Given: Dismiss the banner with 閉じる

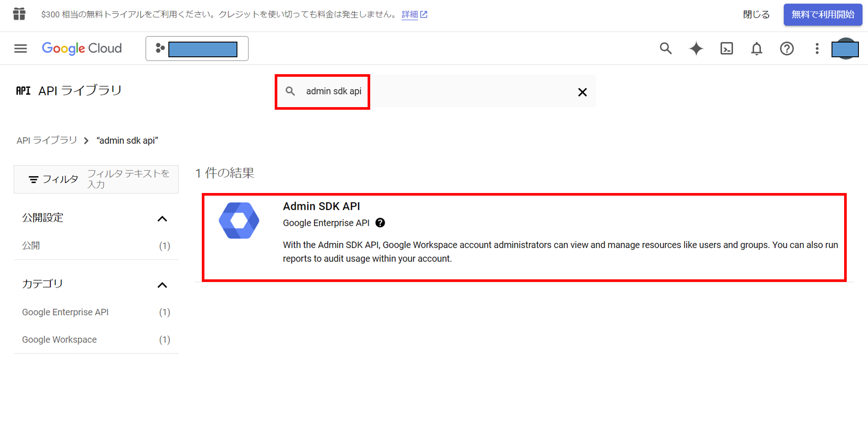Looking at the screenshot, I should pyautogui.click(x=756, y=14).
